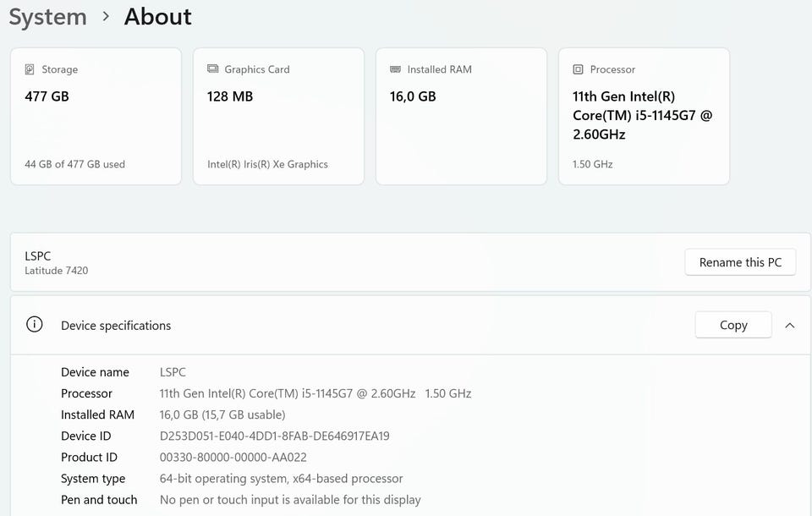Image resolution: width=812 pixels, height=516 pixels.
Task: Select the Processor info card
Action: click(x=644, y=116)
